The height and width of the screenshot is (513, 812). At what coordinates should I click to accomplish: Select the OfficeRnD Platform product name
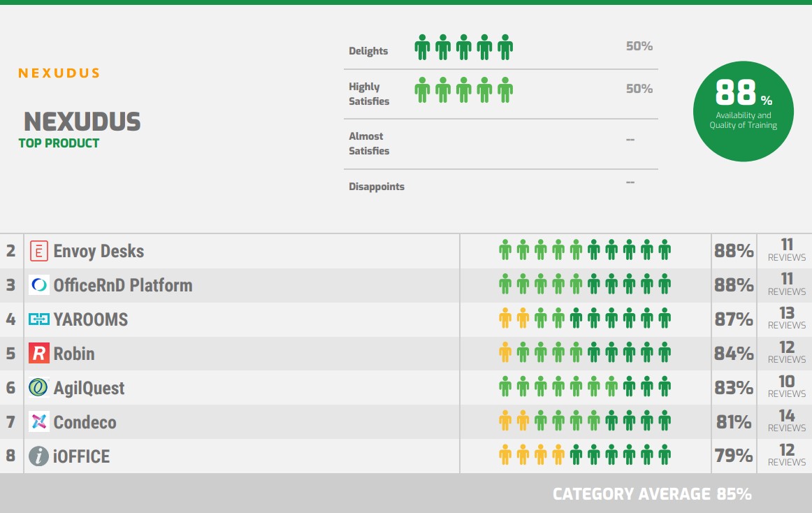coord(123,286)
